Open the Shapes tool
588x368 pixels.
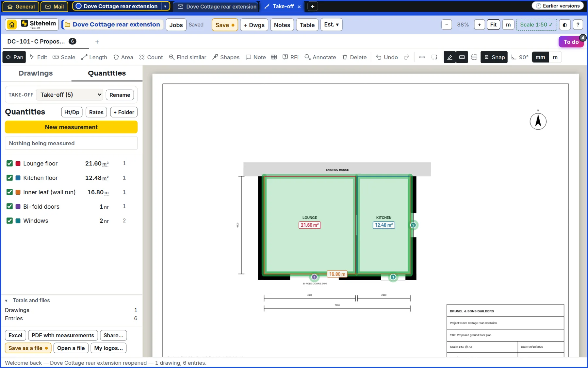point(226,57)
